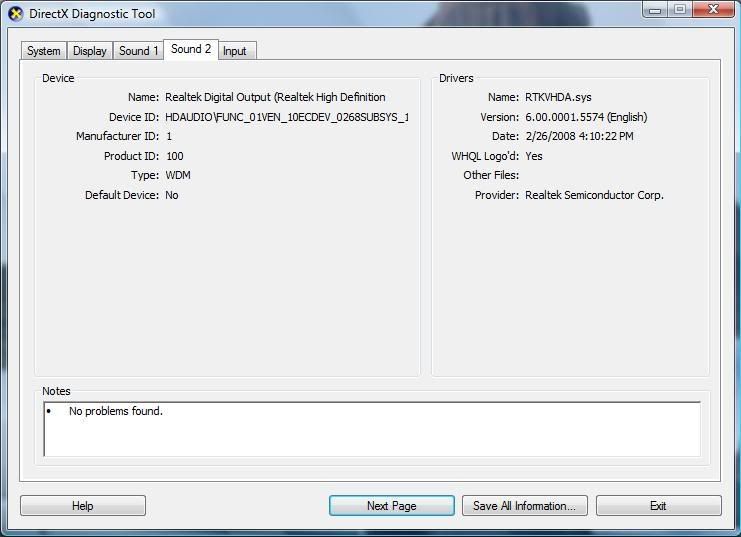Click the 'Date:' label

(x=506, y=137)
